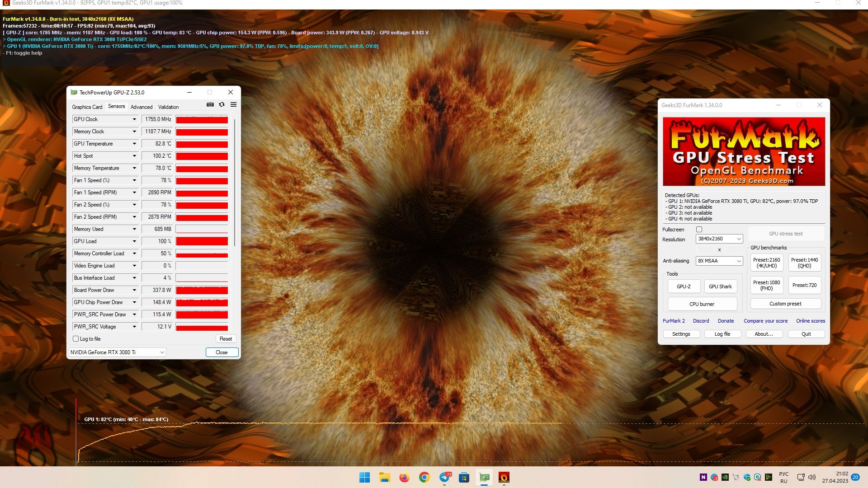Switch to the Graphics Card tab

point(87,107)
